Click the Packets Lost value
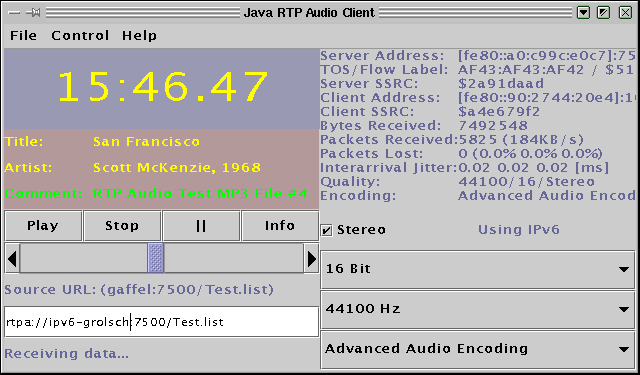The width and height of the screenshot is (640, 375). (x=530, y=154)
